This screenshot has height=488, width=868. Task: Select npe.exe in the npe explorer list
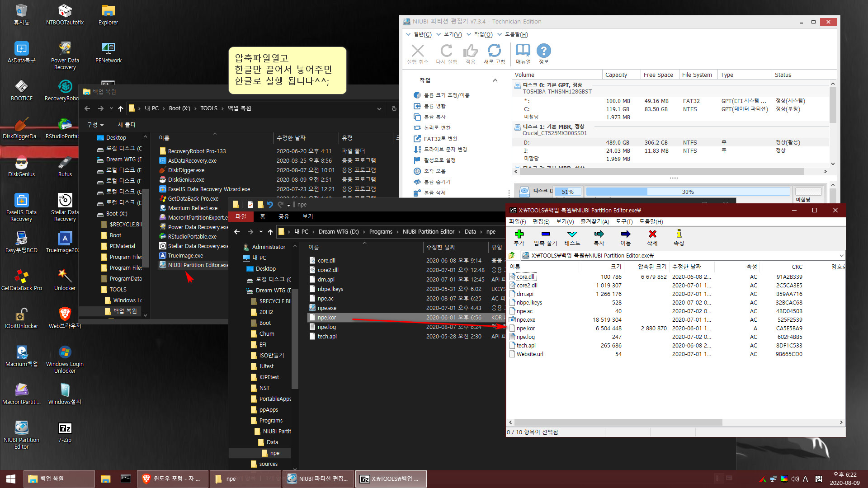click(x=327, y=308)
